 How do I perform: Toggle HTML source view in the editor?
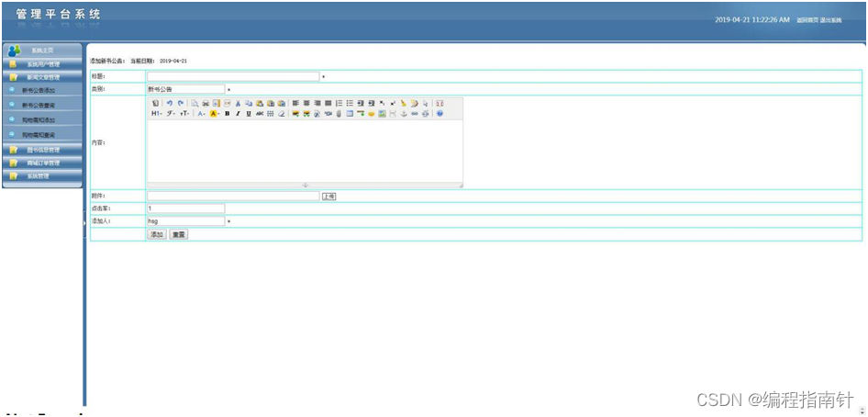[x=155, y=103]
